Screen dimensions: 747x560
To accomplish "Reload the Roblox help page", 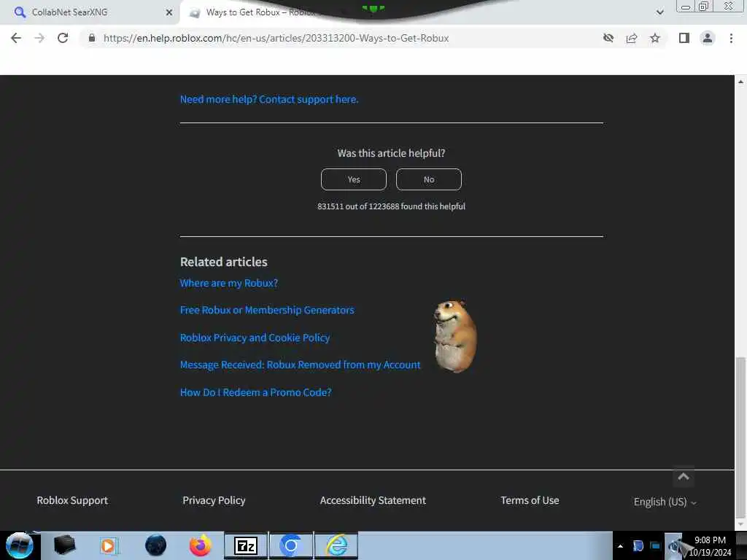I will click(63, 38).
